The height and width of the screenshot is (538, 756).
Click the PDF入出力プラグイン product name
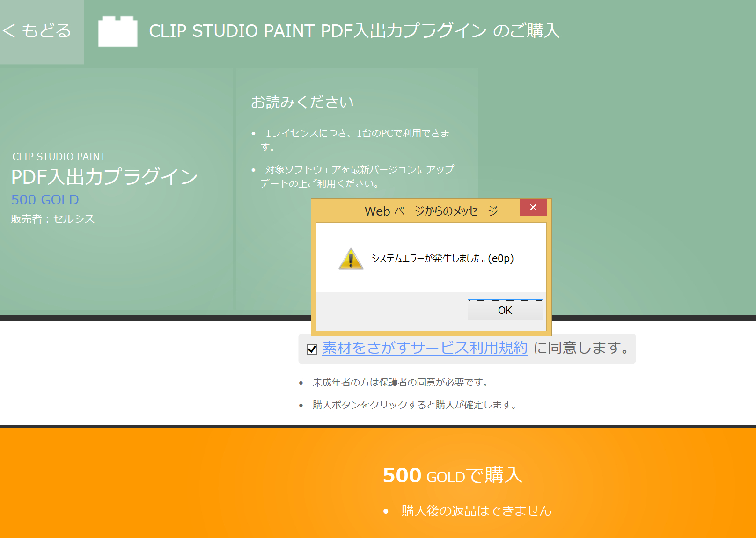[104, 177]
